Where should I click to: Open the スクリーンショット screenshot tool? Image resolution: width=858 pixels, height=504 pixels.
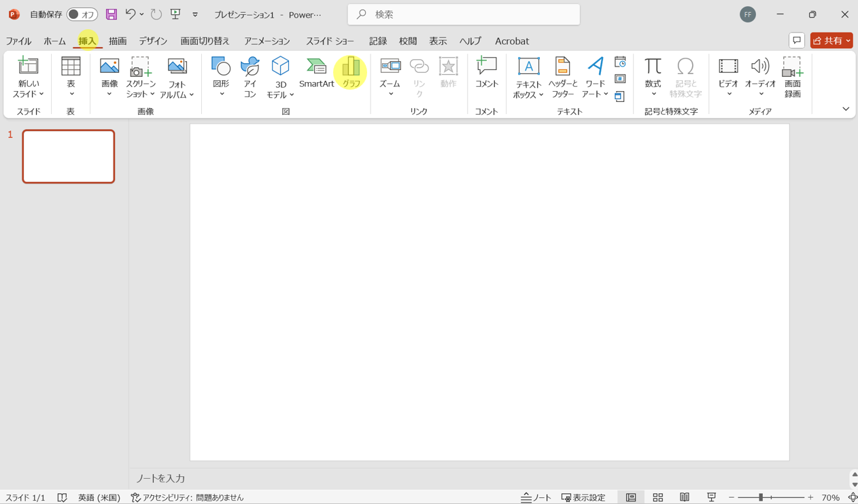click(x=141, y=77)
